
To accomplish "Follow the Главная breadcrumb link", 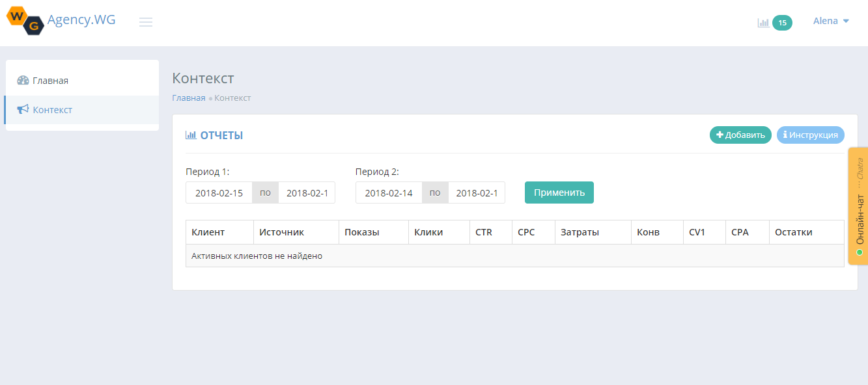I will click(188, 98).
